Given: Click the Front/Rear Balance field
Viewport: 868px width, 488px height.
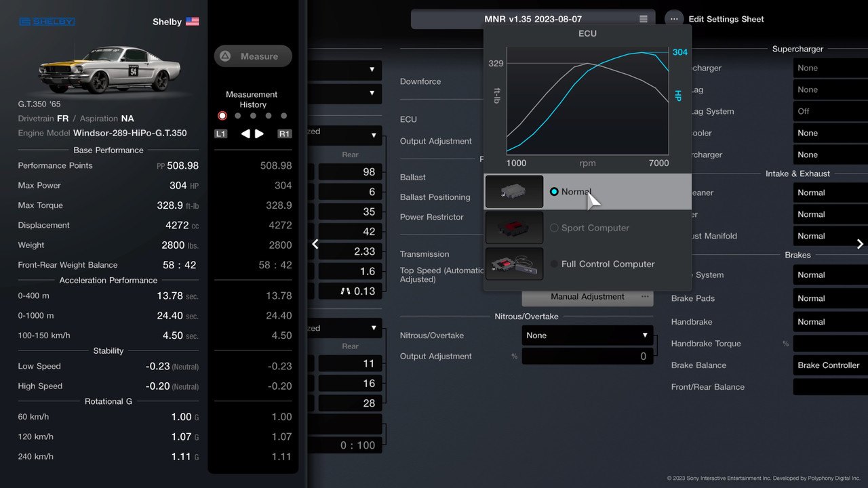Looking at the screenshot, I should 831,387.
